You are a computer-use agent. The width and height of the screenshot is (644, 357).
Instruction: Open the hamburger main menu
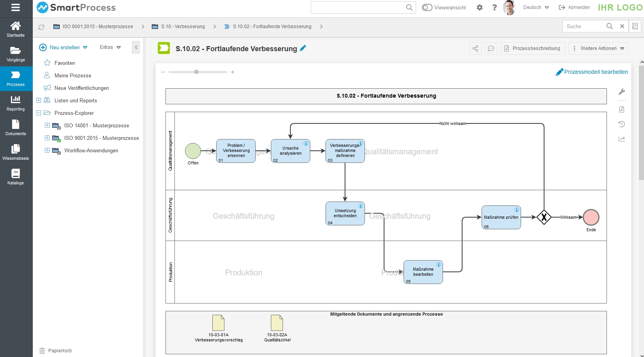[16, 7]
